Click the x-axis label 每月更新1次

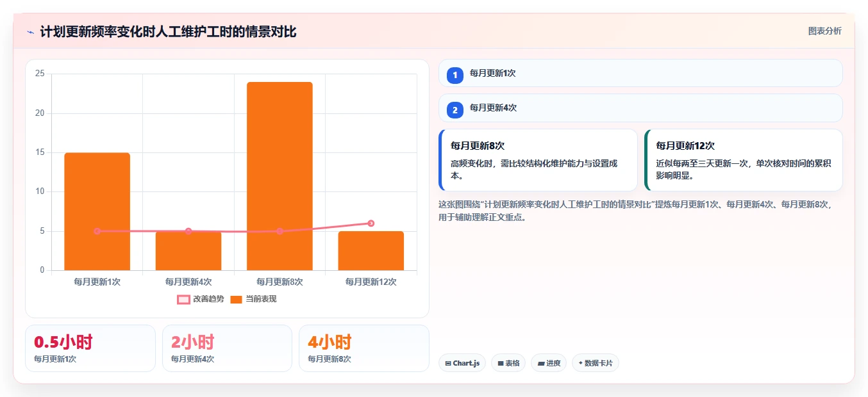(x=97, y=281)
